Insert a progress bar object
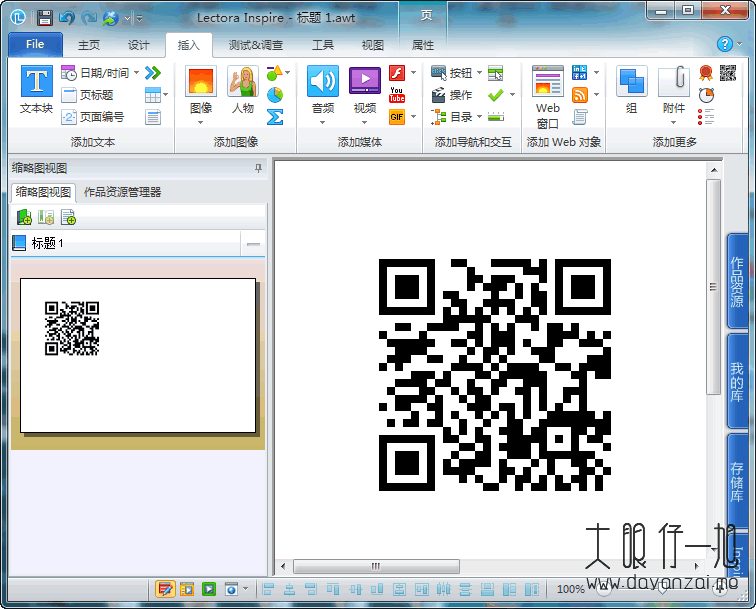Viewport: 756px width, 609px height. [x=496, y=117]
